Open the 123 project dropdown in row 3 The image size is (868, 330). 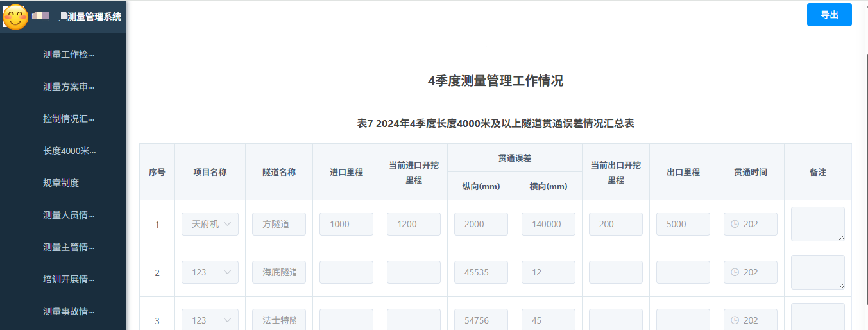[x=210, y=320]
